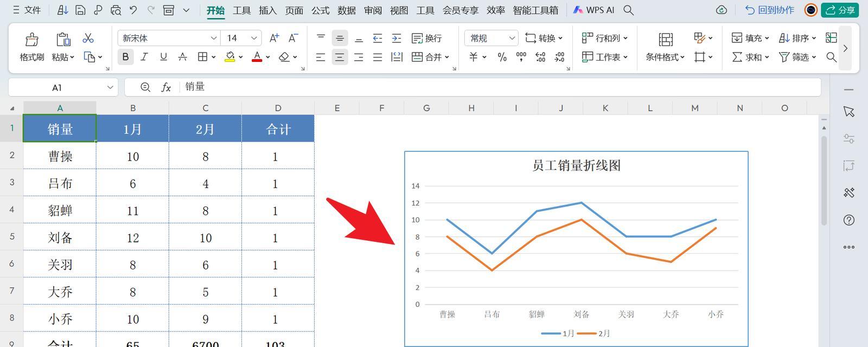Click the search magnifier in the menu bar
Viewport: 868px width, 347px height.
tap(628, 10)
